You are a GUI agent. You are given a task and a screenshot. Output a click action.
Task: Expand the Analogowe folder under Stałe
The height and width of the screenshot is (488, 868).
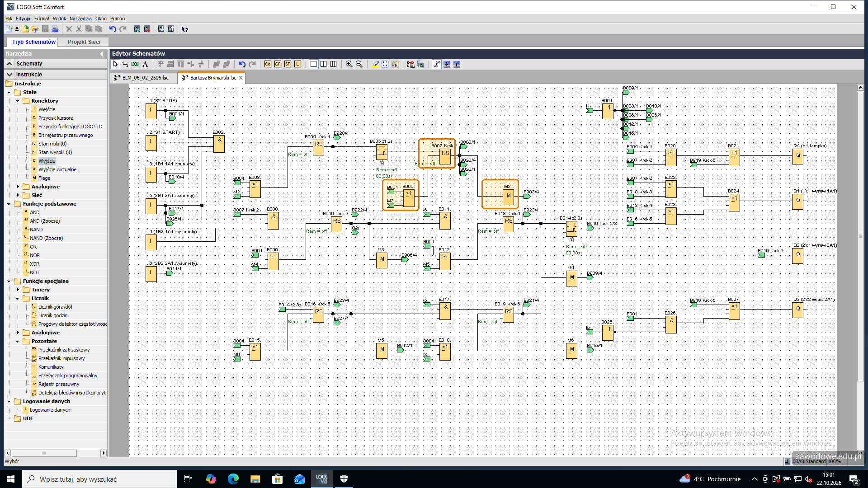click(18, 187)
